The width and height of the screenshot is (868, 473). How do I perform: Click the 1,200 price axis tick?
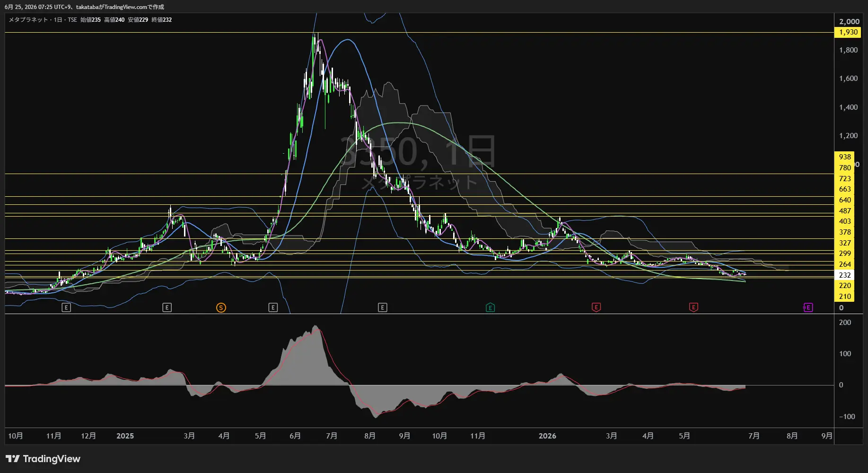pyautogui.click(x=848, y=136)
